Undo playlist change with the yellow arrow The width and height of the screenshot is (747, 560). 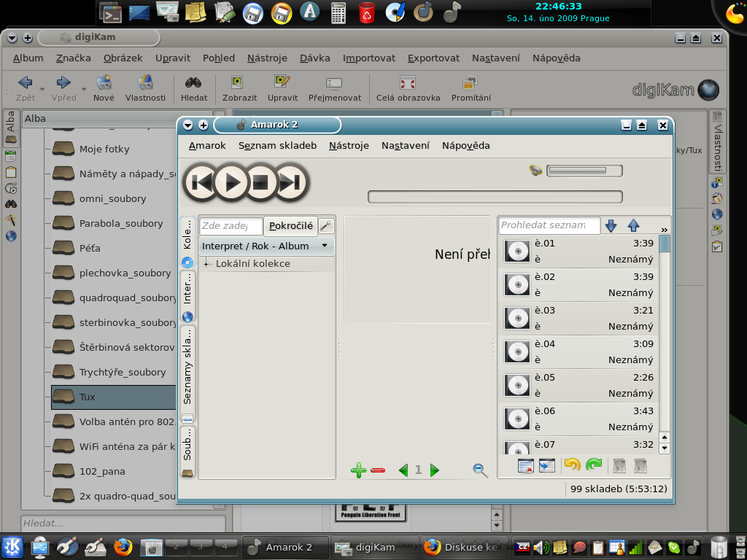572,464
